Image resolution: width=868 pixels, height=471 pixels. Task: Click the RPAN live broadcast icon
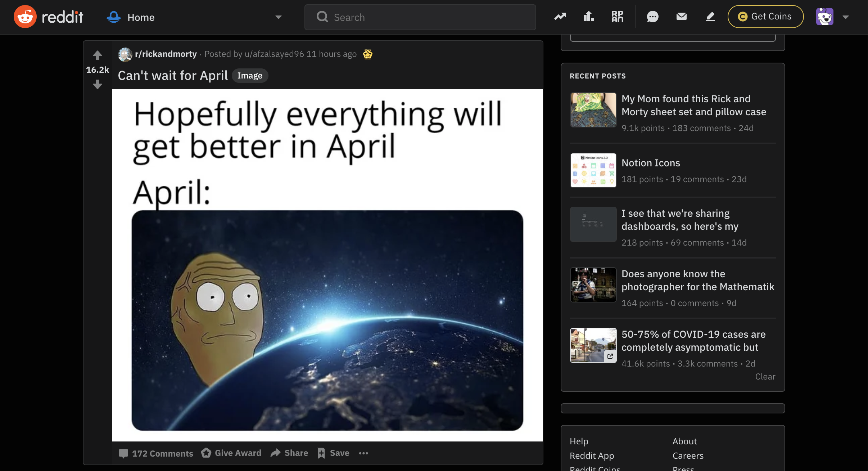(617, 17)
